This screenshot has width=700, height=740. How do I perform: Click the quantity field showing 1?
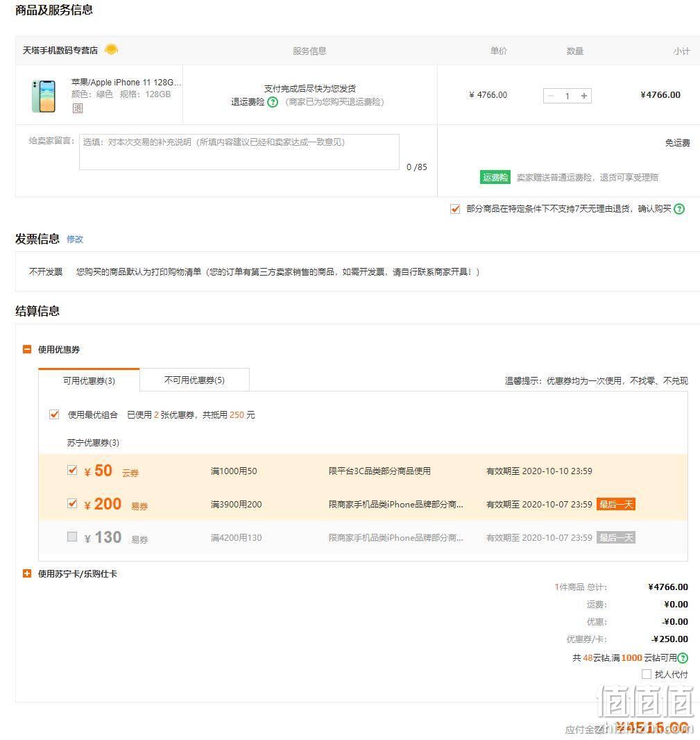click(x=567, y=96)
